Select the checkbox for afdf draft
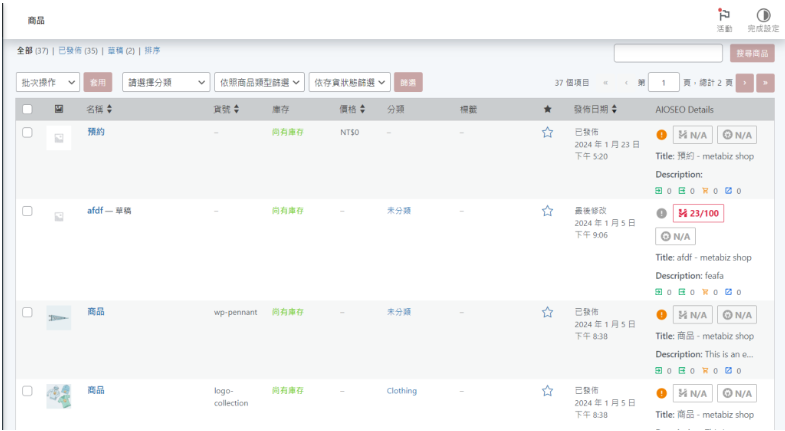The height and width of the screenshot is (431, 785). click(28, 211)
